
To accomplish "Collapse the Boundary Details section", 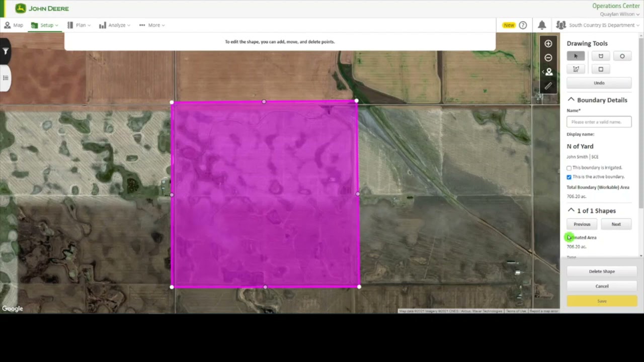I will click(571, 100).
